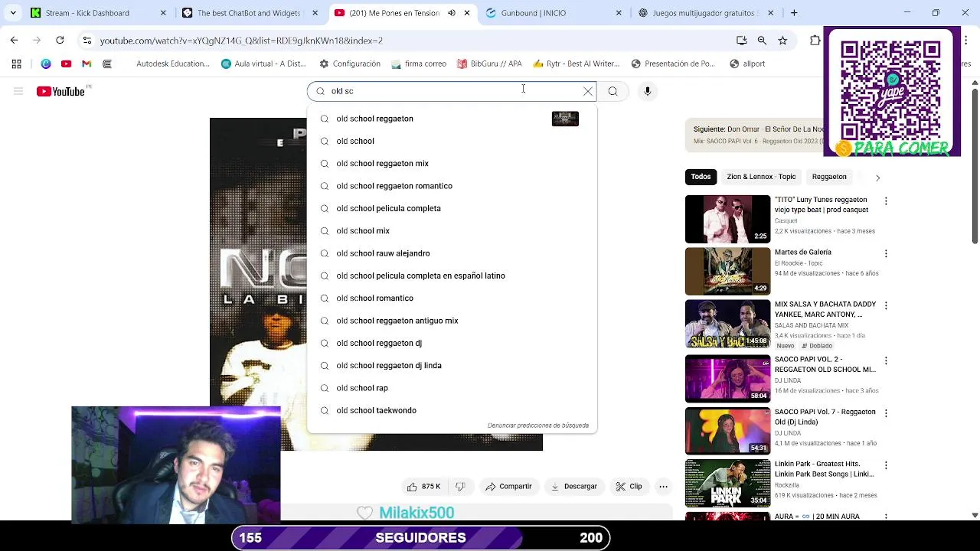Select suggestion old school rauw alejandro
Screen dimensions: 980x551
click(x=452, y=253)
